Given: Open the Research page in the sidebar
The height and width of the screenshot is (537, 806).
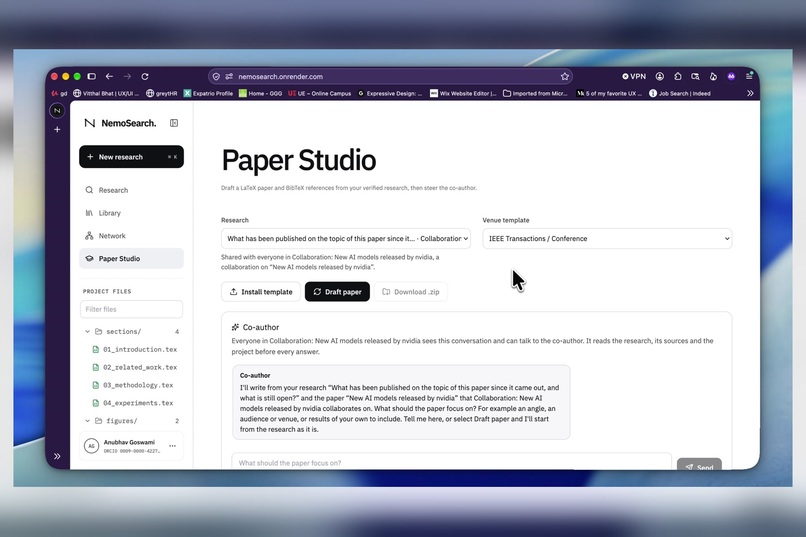Looking at the screenshot, I should [x=131, y=190].
